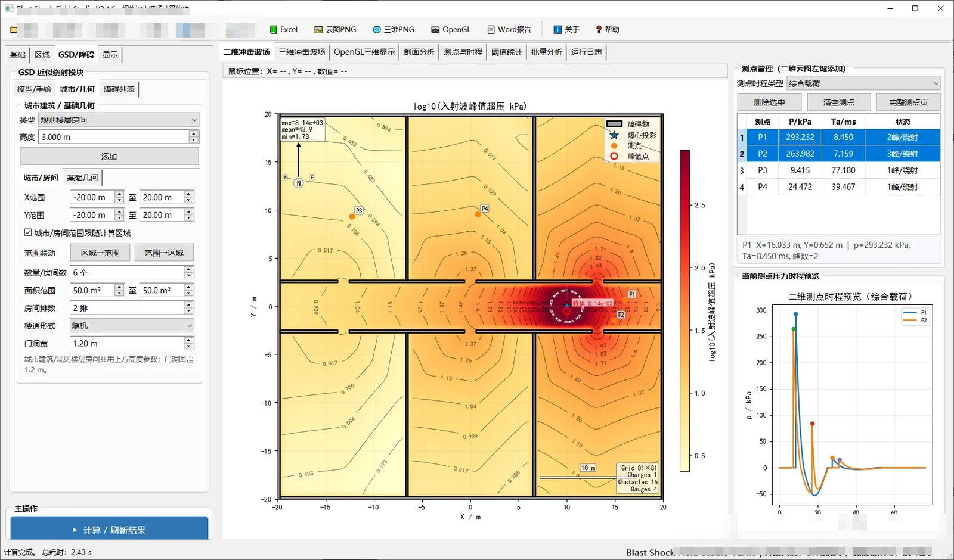
Task: Show the 二维冲击波场 view tab
Action: tap(247, 52)
